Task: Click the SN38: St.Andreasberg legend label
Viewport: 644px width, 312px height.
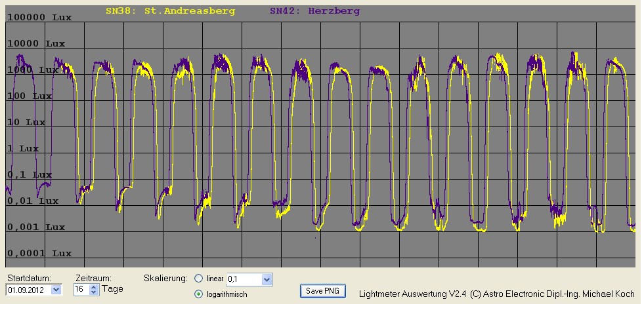Action: click(x=171, y=11)
